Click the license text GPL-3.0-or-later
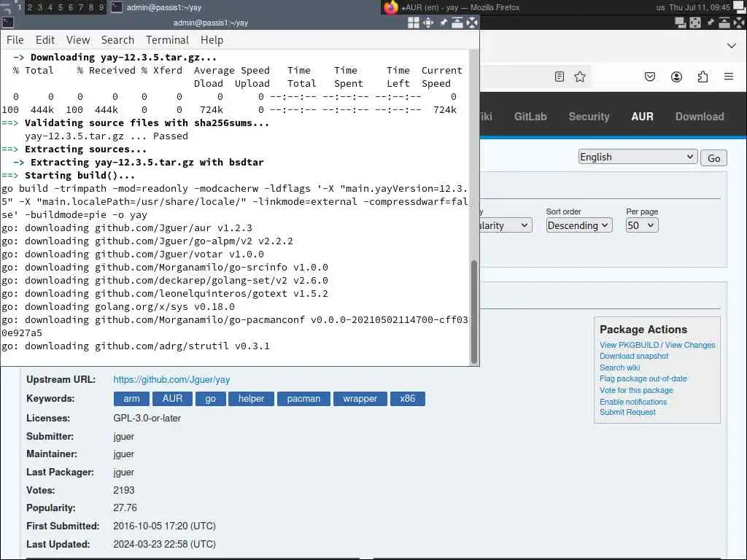Image resolution: width=747 pixels, height=560 pixels. point(147,418)
